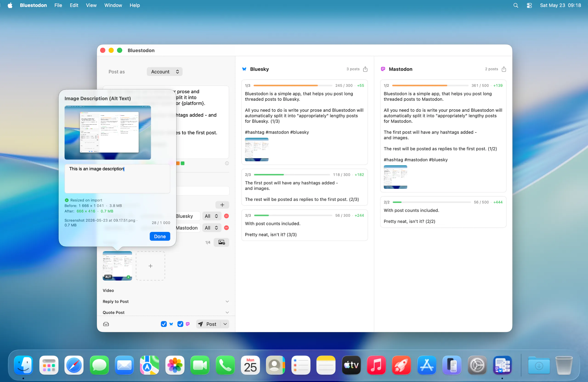Click the orange color square below the editor

[178, 163]
